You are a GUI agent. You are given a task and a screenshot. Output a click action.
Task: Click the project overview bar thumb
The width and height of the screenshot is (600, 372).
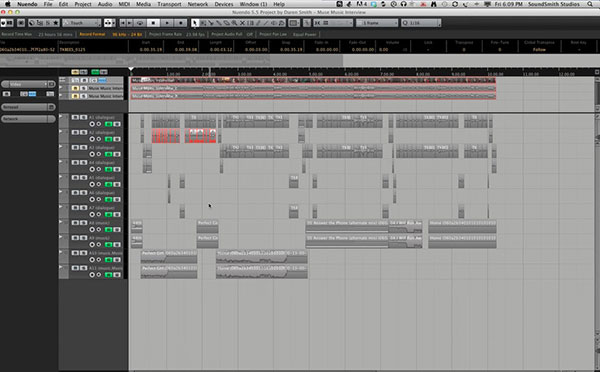171,60
